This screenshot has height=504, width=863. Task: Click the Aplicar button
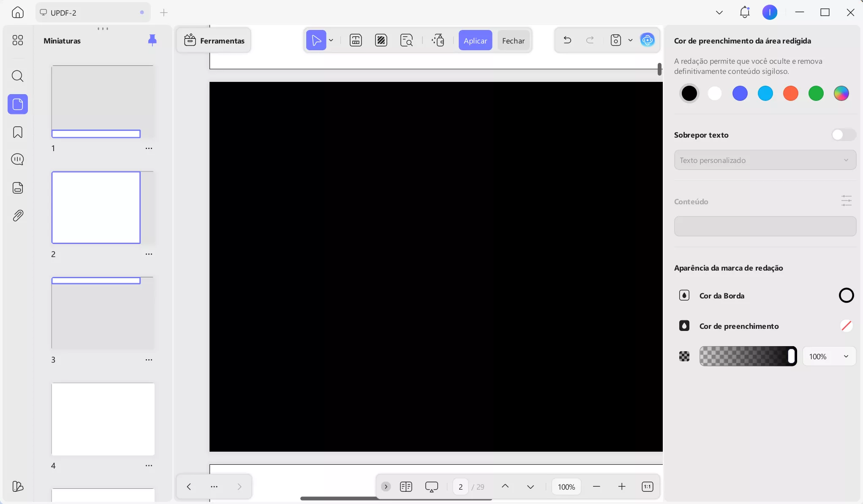(x=475, y=41)
